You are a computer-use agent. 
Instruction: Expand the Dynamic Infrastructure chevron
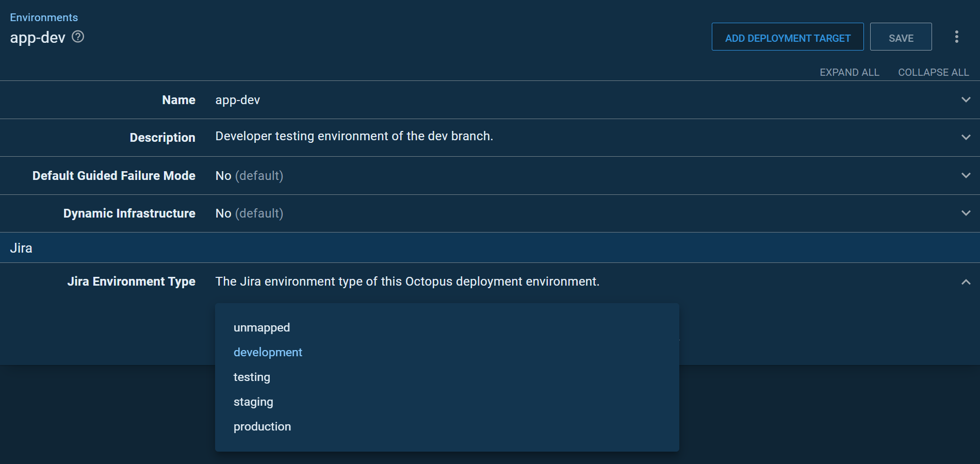pos(966,213)
